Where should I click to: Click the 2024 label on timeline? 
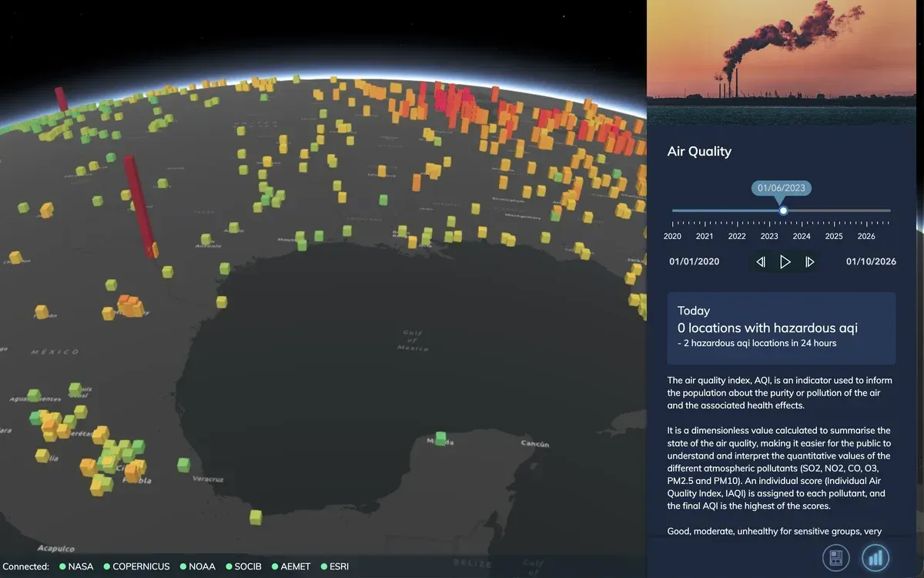tap(802, 237)
